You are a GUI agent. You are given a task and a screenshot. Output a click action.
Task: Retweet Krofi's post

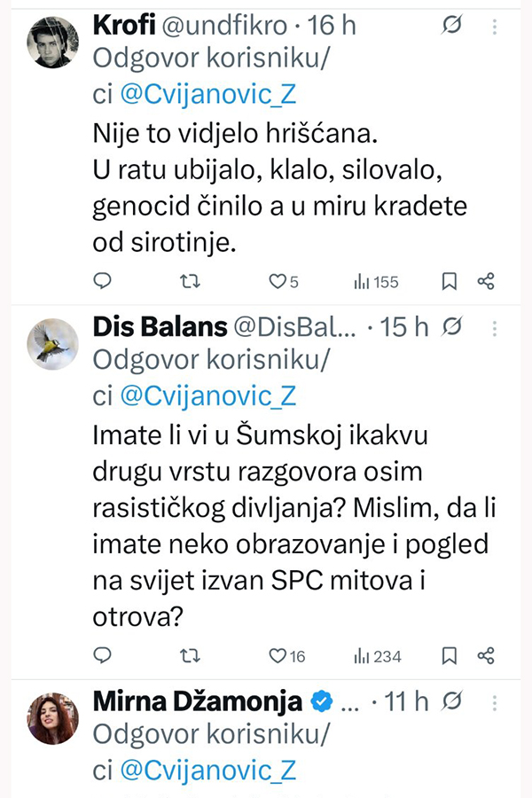pyautogui.click(x=189, y=282)
